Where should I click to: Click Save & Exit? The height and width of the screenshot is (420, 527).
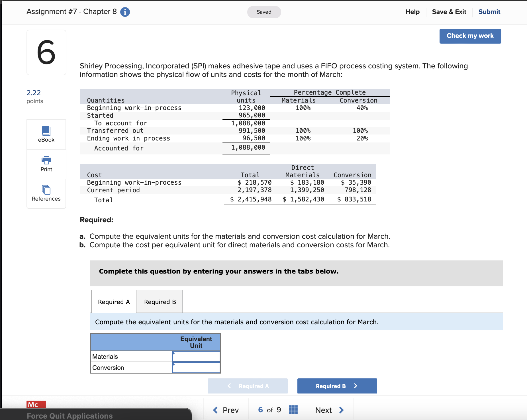point(449,12)
